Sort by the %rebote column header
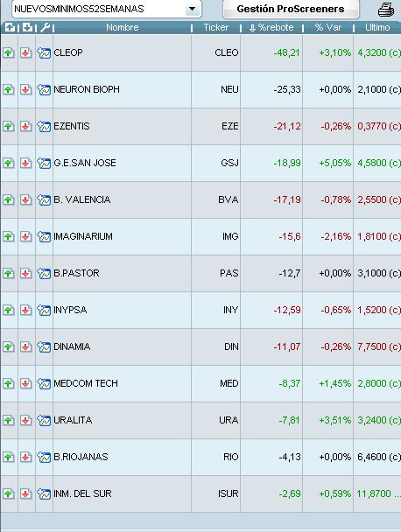 click(x=271, y=27)
